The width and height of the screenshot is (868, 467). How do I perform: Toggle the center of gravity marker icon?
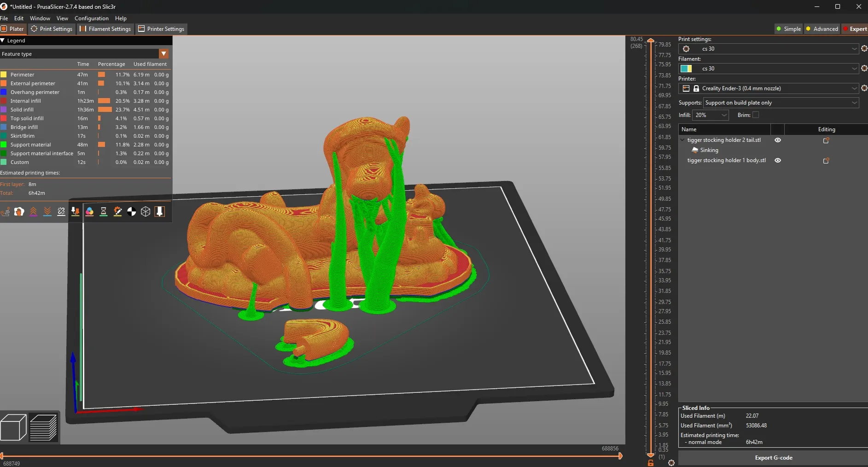click(132, 211)
